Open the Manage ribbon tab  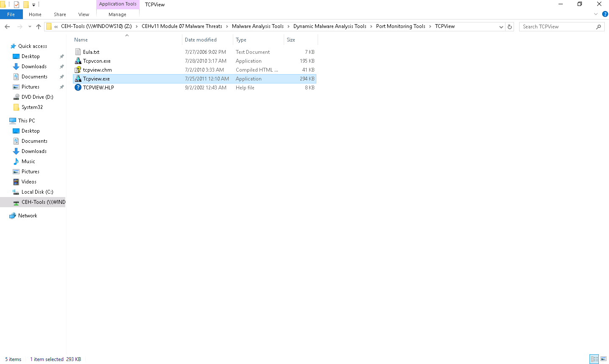point(117,14)
